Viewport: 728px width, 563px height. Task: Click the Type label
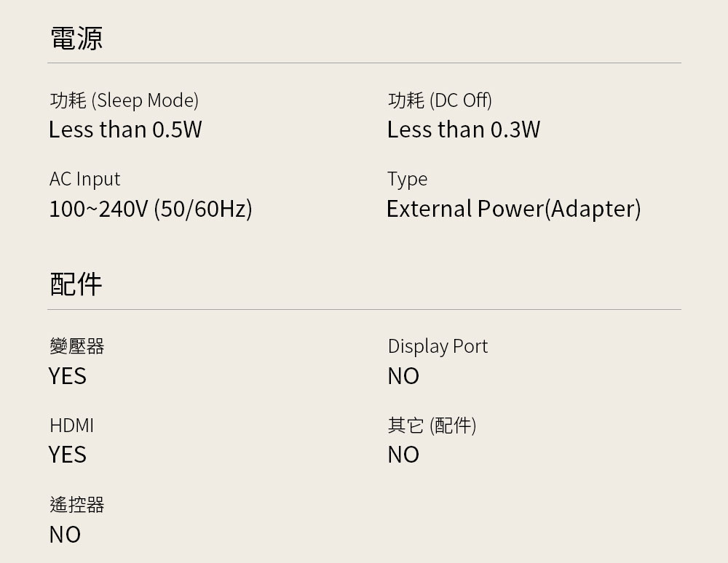click(x=408, y=179)
